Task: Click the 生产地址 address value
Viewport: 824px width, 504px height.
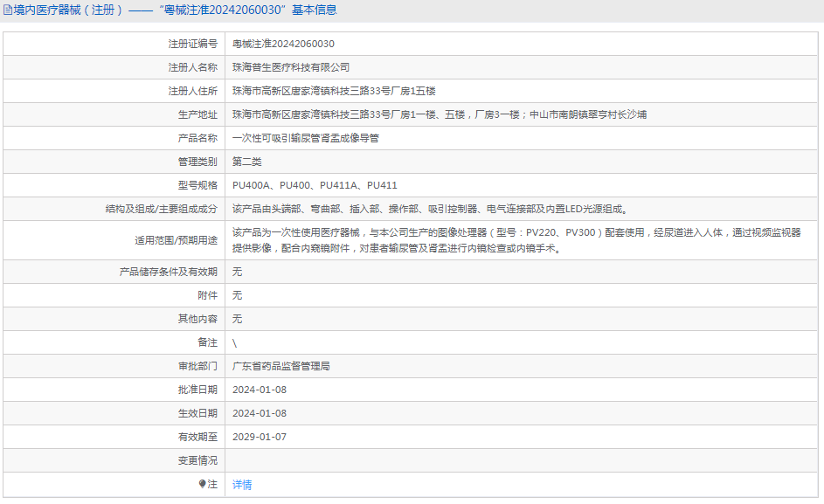Action: click(x=440, y=114)
